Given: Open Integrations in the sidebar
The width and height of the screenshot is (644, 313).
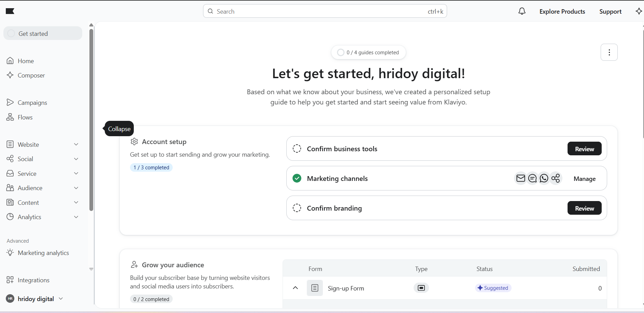Looking at the screenshot, I should [28, 280].
